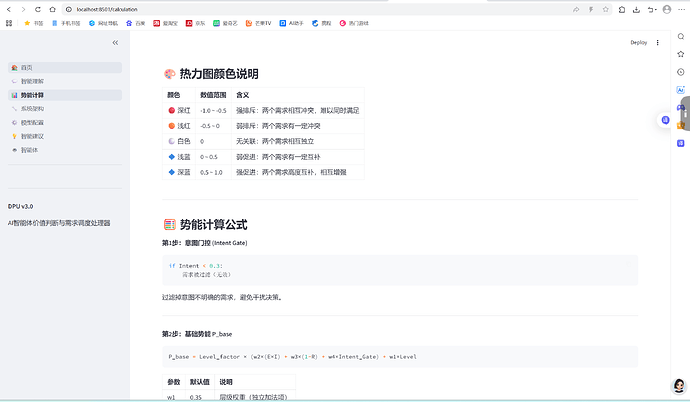
Task: Open the favorites star in the browser side panel
Action: [680, 54]
